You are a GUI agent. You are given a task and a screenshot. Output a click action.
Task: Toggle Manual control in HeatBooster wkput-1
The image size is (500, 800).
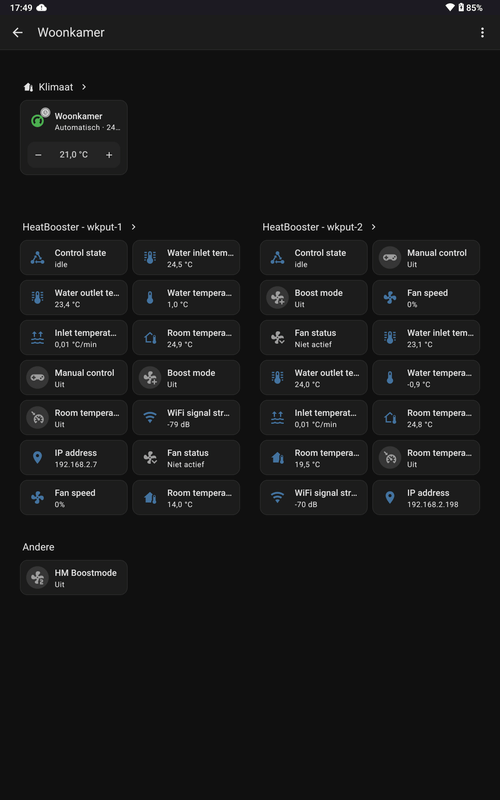pos(37,378)
